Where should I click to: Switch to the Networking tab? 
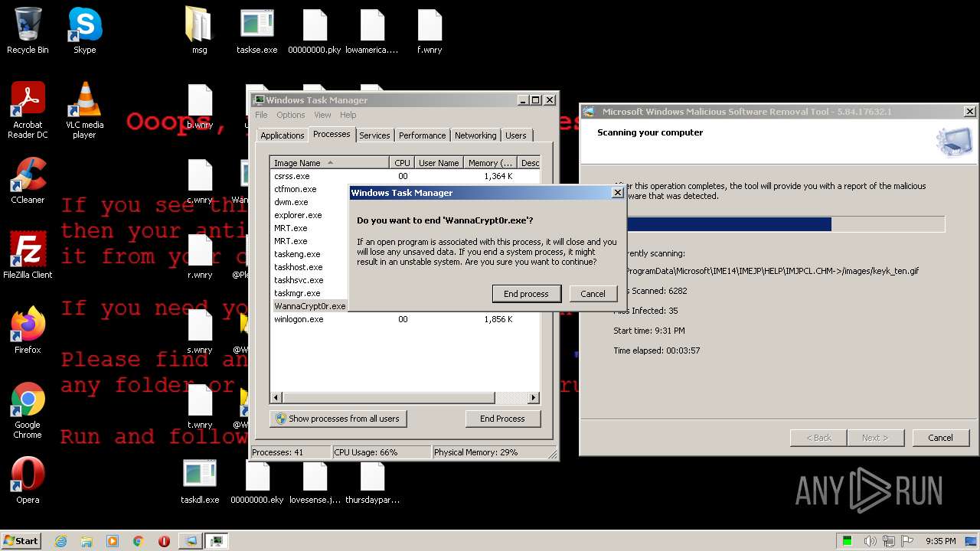[475, 135]
